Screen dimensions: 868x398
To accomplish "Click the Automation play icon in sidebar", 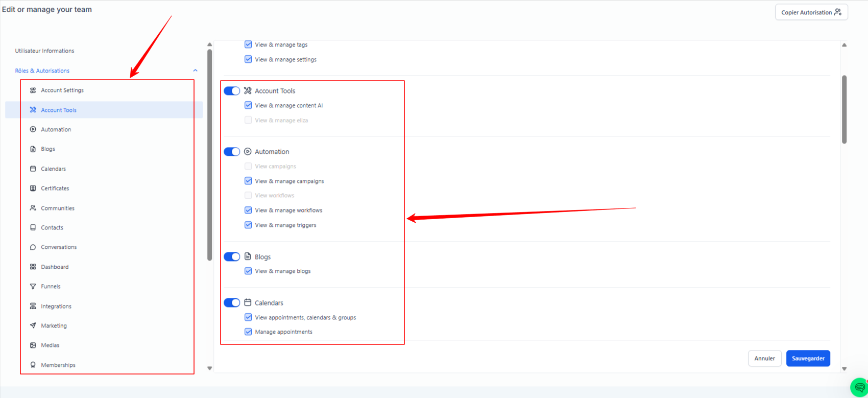I will [33, 130].
